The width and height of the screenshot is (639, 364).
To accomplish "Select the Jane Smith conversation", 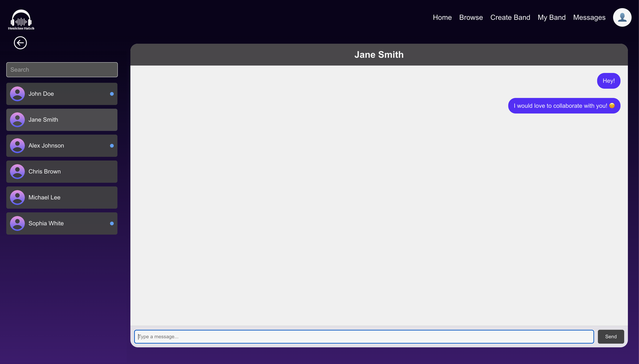I will (62, 120).
